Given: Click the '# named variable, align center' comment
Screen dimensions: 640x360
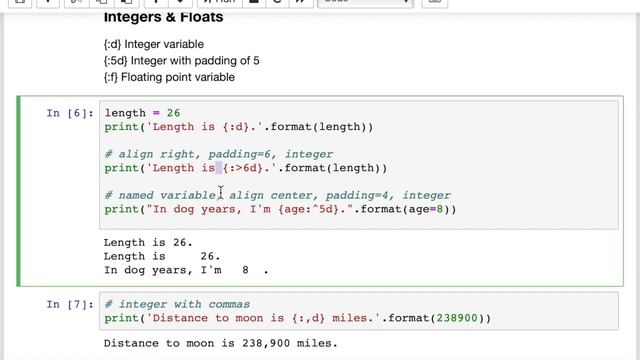Looking at the screenshot, I should 278,196.
